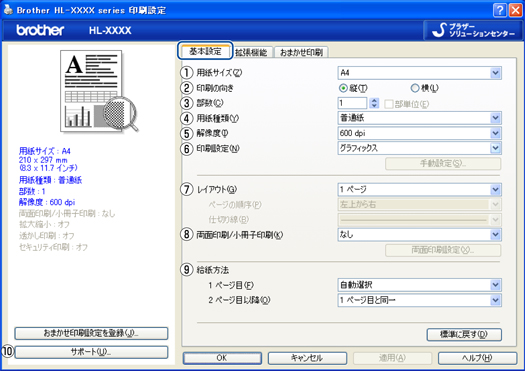This screenshot has width=525, height=371.
Task: Click the brother logo in header
Action: pyautogui.click(x=40, y=30)
